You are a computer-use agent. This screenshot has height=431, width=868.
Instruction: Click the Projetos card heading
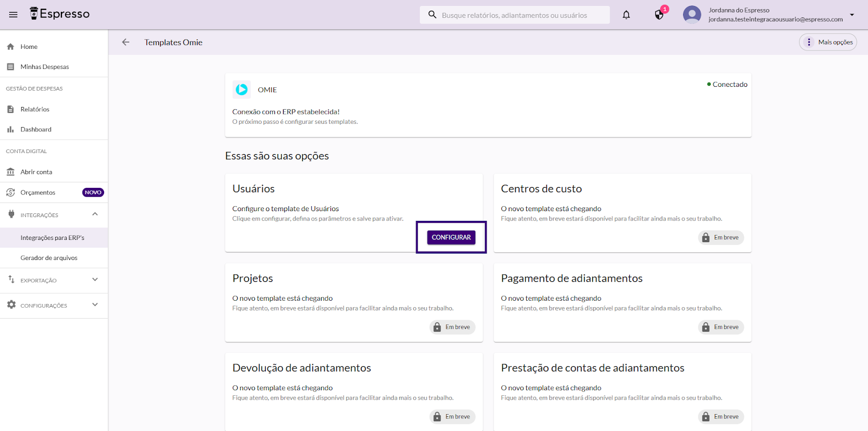click(x=252, y=278)
